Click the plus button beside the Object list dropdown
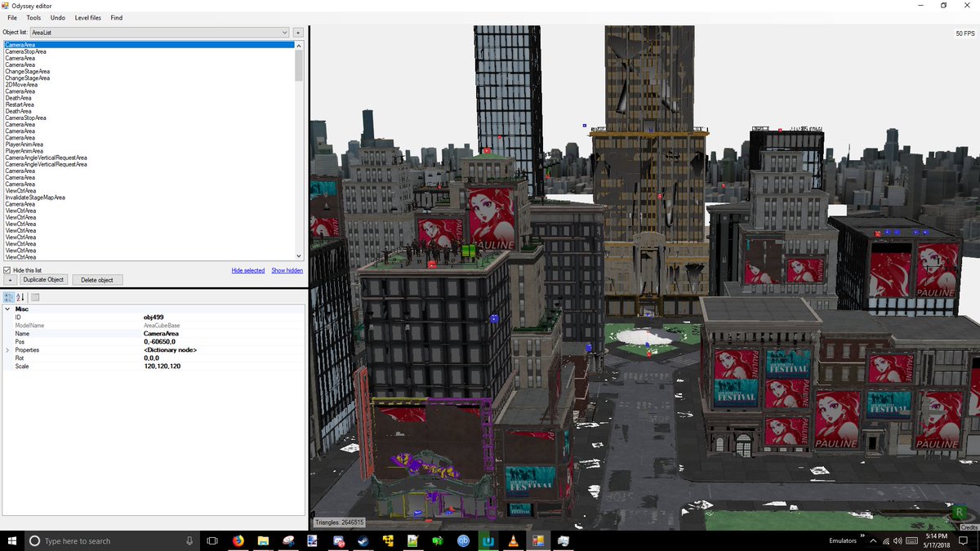The height and width of the screenshot is (551, 980). [x=298, y=33]
